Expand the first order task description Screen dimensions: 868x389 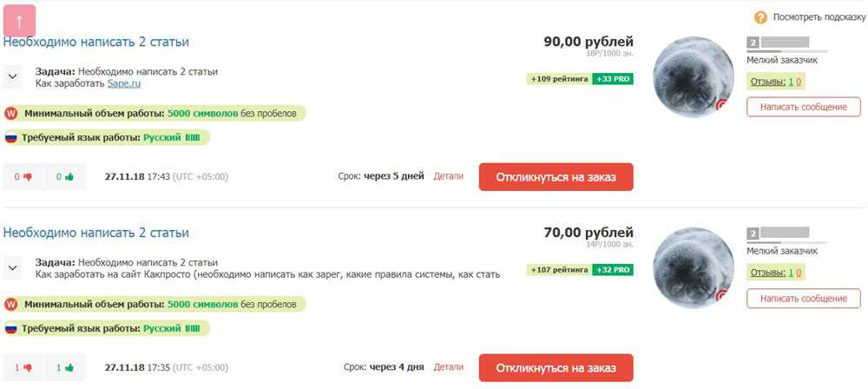[13, 76]
